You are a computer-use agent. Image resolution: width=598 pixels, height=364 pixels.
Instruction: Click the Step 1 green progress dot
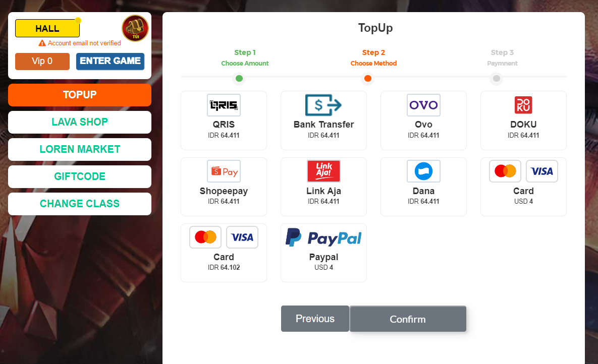(239, 79)
